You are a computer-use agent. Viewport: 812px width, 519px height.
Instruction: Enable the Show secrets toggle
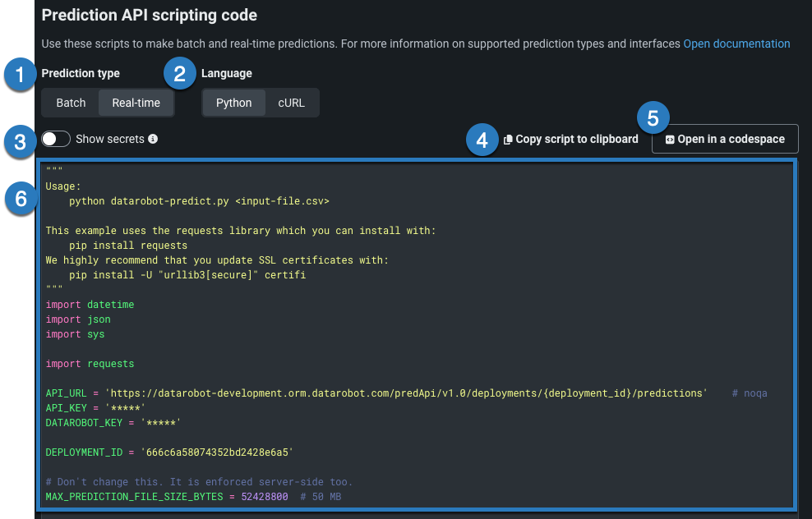tap(56, 139)
